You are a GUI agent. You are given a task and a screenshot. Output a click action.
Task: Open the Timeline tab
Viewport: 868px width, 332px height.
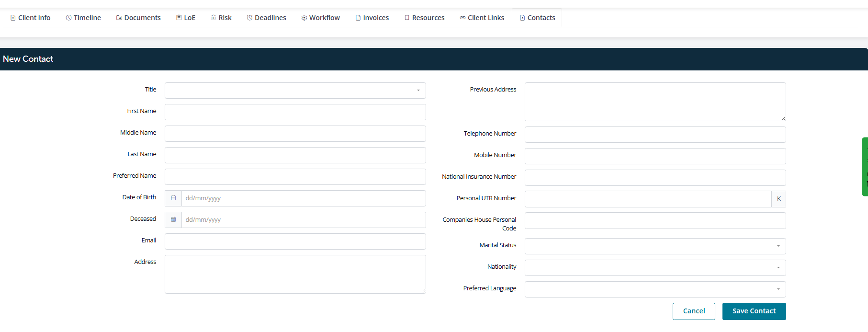(83, 18)
